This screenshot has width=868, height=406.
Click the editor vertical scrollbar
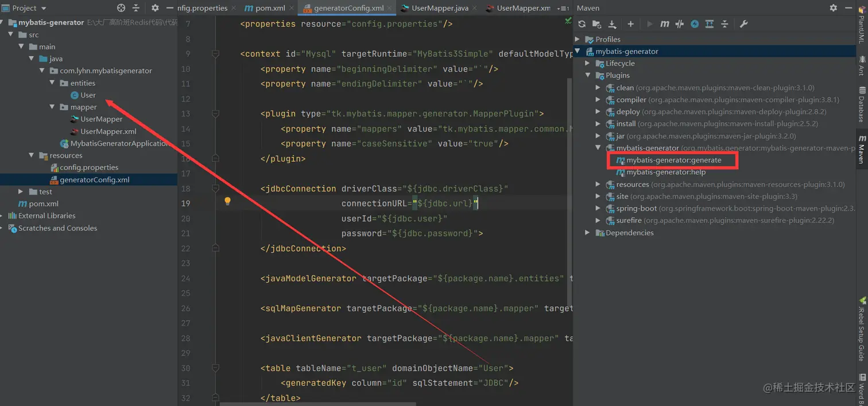(x=570, y=192)
